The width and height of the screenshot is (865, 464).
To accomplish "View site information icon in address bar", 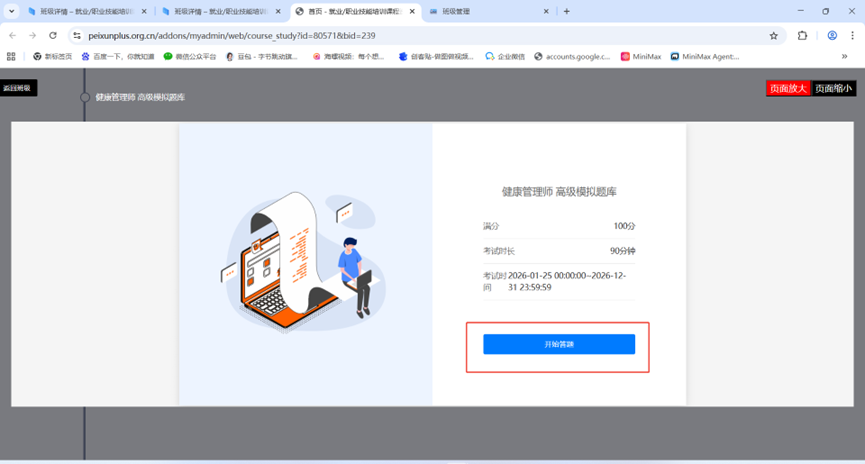I will (76, 35).
